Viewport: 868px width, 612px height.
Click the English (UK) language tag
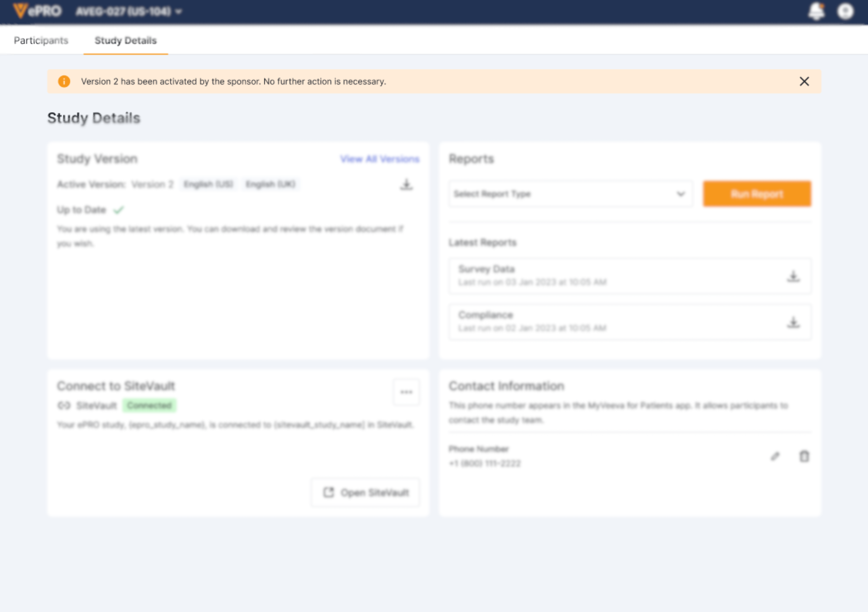click(270, 184)
